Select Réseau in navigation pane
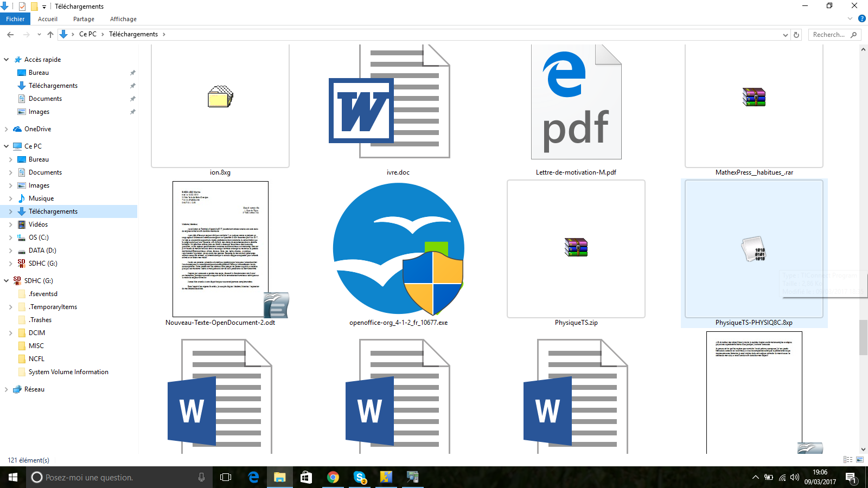The width and height of the screenshot is (868, 488). 34,389
